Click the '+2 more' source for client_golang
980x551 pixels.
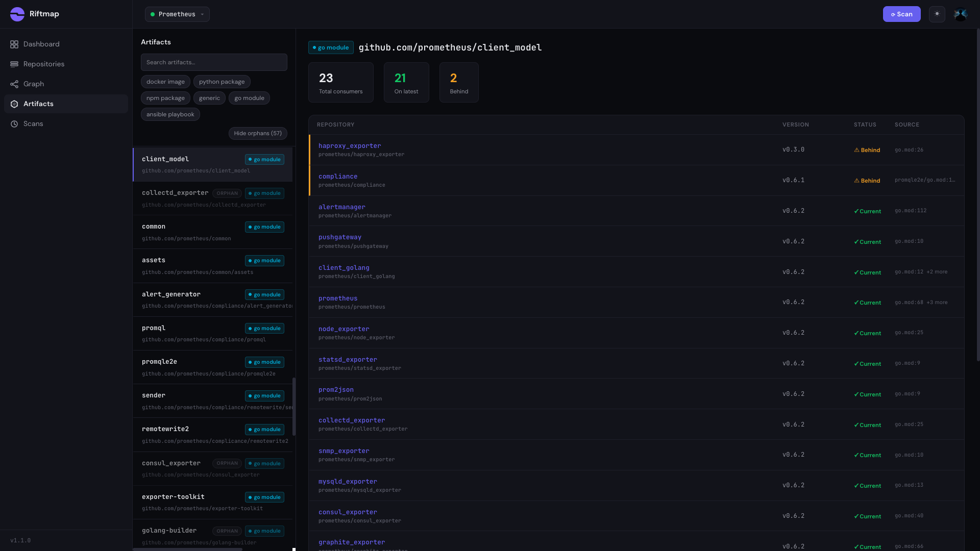937,272
